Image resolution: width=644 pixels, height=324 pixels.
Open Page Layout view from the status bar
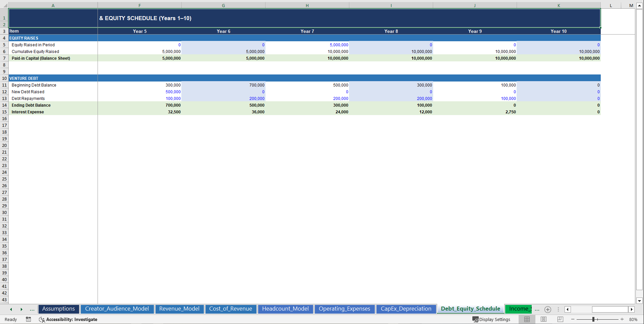[x=543, y=319]
